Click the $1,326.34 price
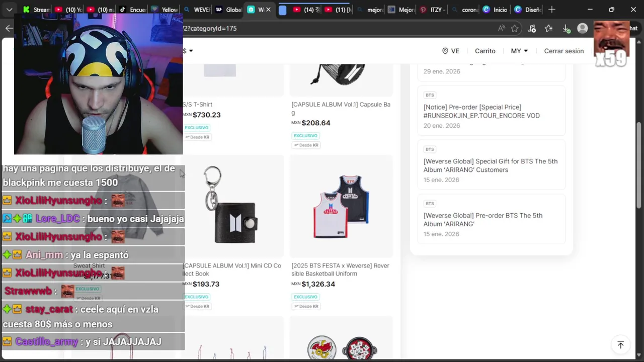Viewport: 644px width, 362px height. (318, 284)
